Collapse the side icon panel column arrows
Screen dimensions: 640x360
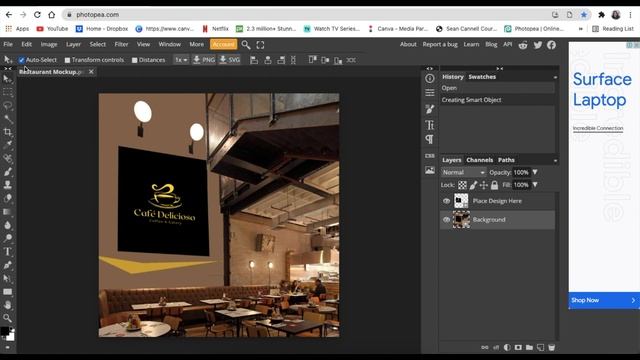tap(429, 69)
